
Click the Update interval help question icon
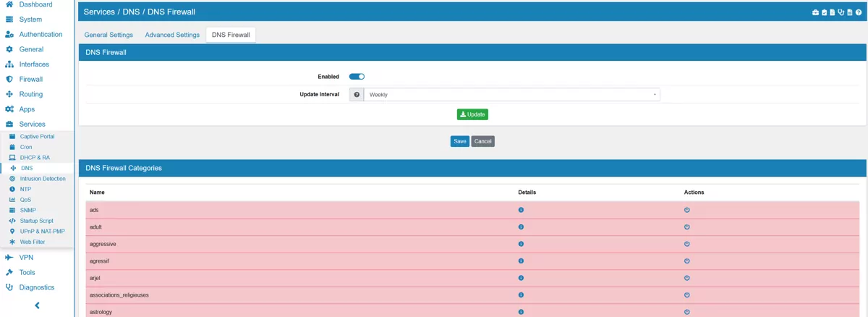coord(357,95)
